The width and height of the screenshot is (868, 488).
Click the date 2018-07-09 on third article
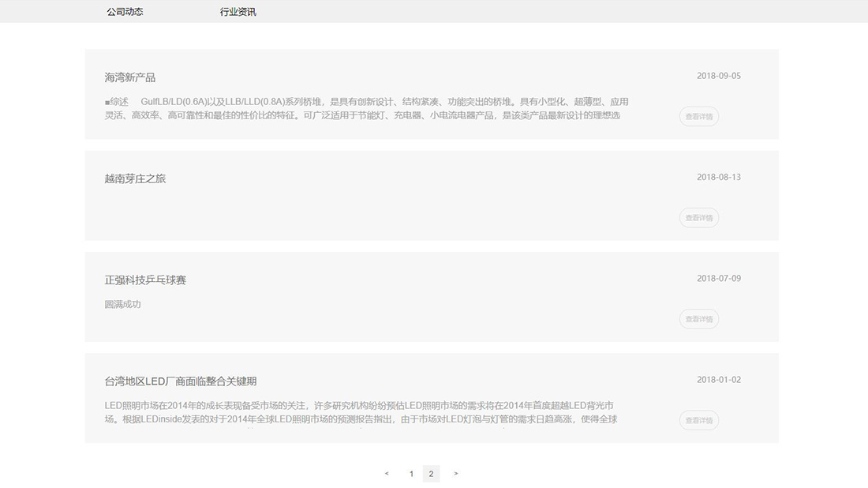[x=718, y=278]
